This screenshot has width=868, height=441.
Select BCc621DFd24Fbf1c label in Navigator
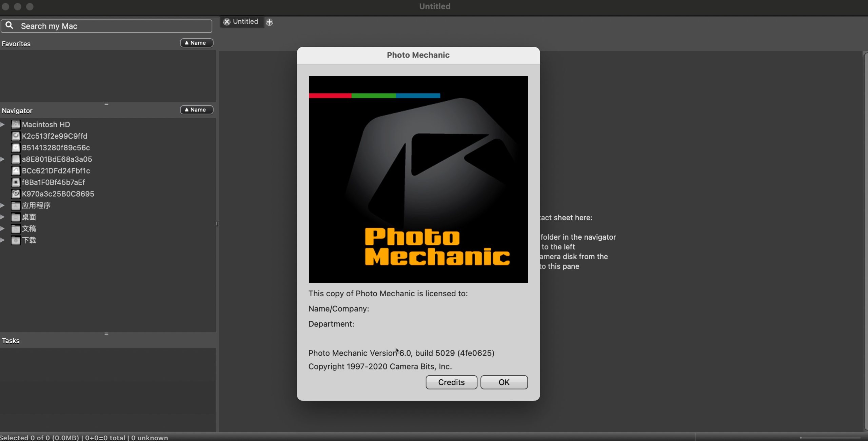click(x=56, y=171)
